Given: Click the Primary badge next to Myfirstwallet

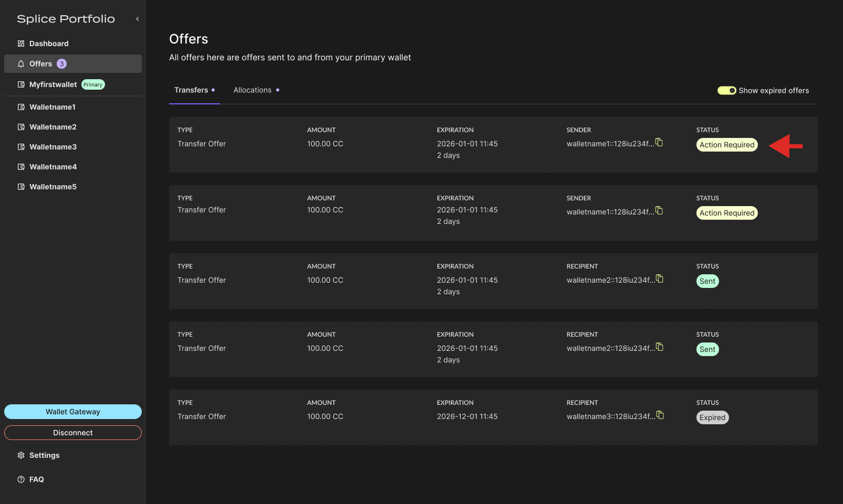Looking at the screenshot, I should point(93,84).
